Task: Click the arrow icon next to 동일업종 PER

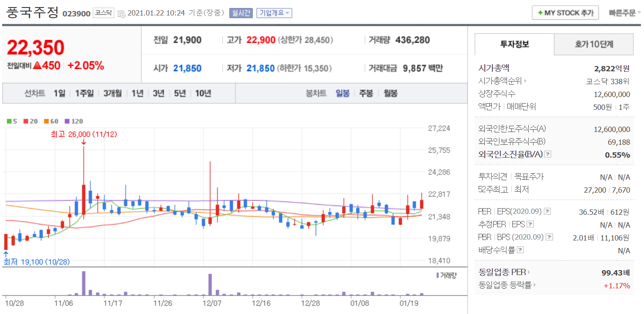Action: 529,272
